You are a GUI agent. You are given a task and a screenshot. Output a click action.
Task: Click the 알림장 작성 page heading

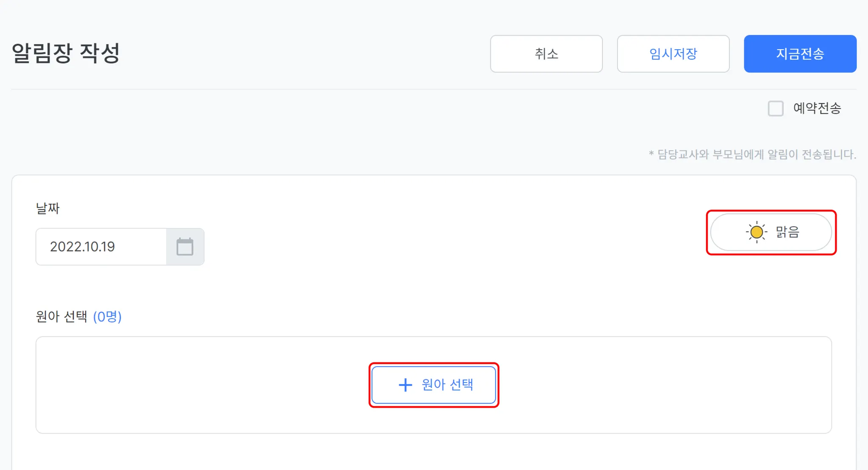pos(66,53)
